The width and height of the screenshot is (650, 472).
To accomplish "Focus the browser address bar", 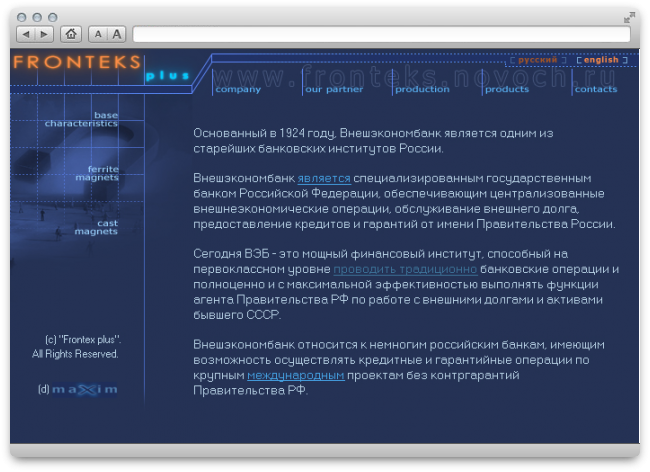I will [381, 34].
